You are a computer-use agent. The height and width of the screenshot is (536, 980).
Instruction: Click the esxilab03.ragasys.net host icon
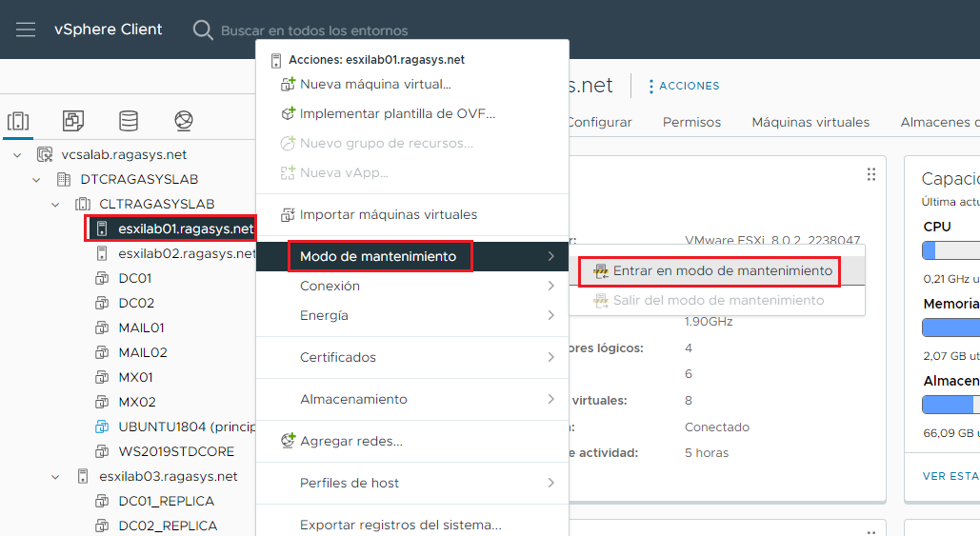(x=83, y=477)
